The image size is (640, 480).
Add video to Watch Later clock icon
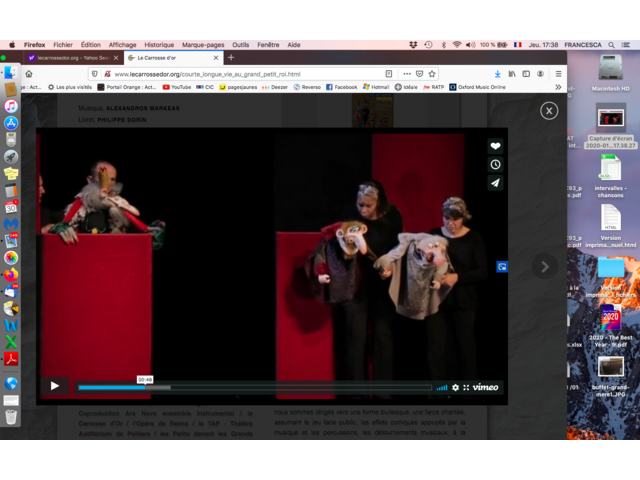[x=495, y=164]
